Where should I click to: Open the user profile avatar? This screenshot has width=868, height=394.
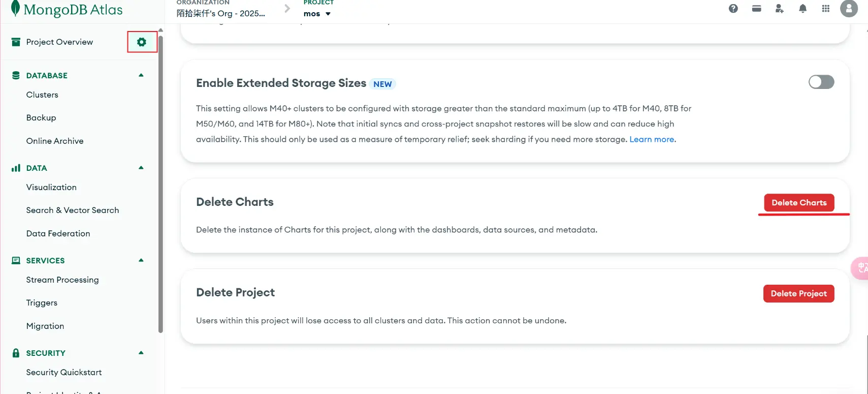(848, 9)
